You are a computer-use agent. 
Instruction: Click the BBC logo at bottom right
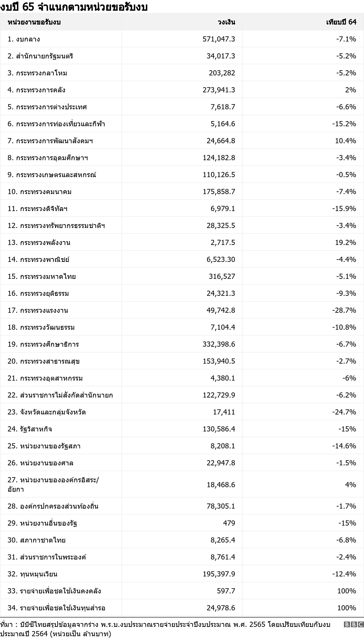point(354,624)
